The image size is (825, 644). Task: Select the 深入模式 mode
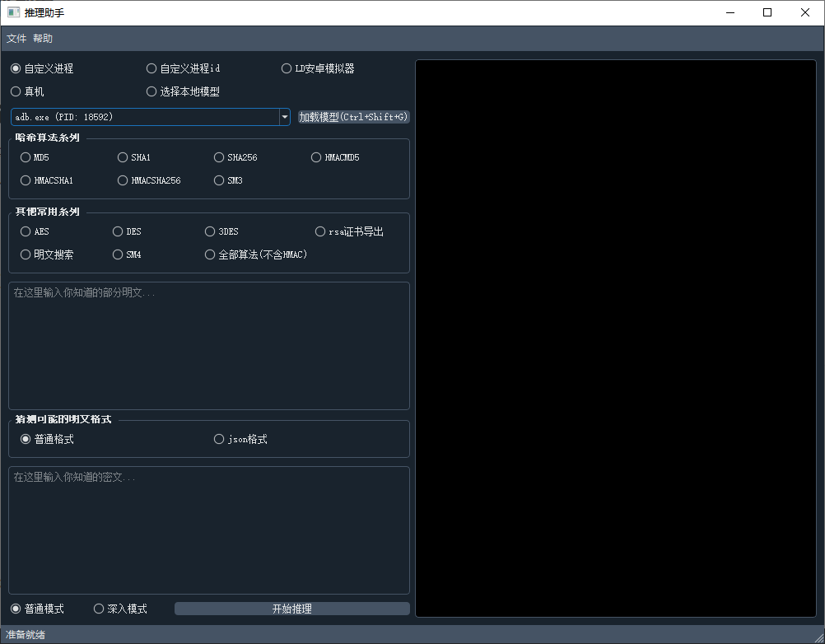click(120, 609)
